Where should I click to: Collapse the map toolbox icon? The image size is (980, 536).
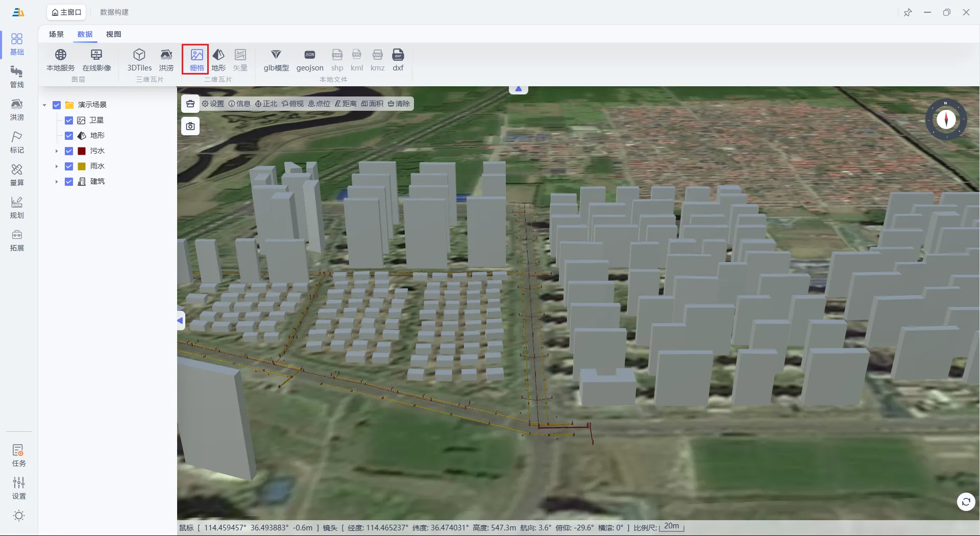[190, 104]
